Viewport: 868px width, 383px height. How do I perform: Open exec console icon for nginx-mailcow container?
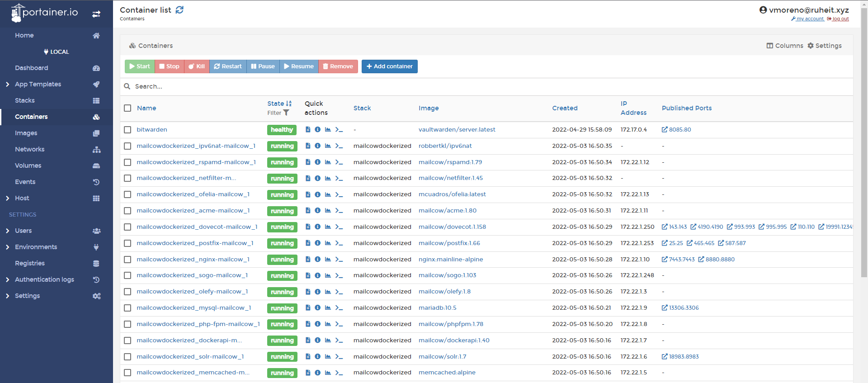click(x=339, y=260)
